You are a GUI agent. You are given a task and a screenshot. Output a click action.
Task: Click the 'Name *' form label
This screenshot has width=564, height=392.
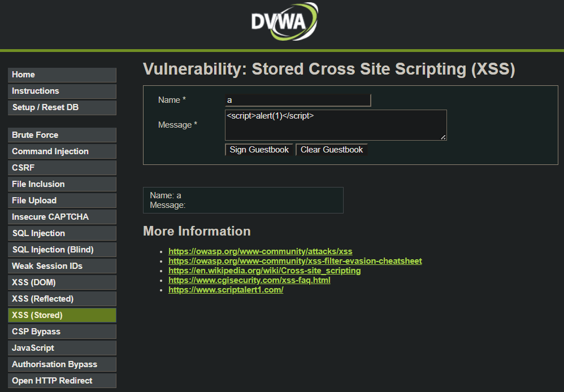pos(172,100)
